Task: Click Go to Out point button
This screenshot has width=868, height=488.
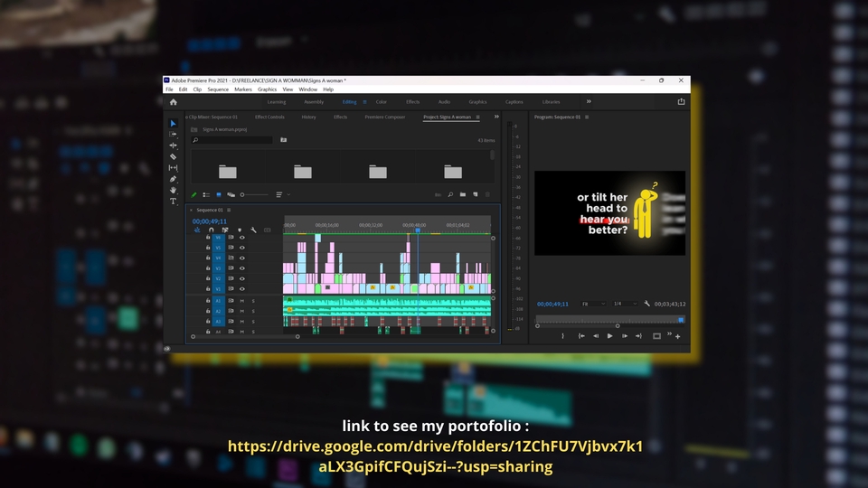Action: point(638,336)
